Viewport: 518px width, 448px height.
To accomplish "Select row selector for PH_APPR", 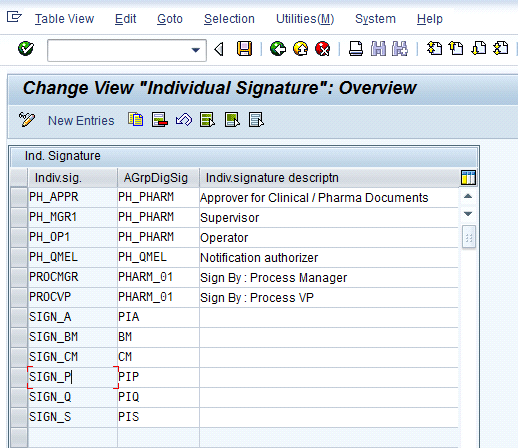I will coord(19,197).
